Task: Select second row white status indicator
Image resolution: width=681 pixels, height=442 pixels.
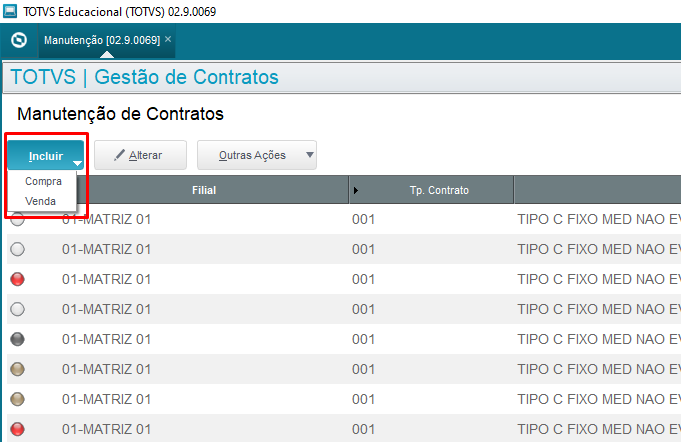Action: 17,249
